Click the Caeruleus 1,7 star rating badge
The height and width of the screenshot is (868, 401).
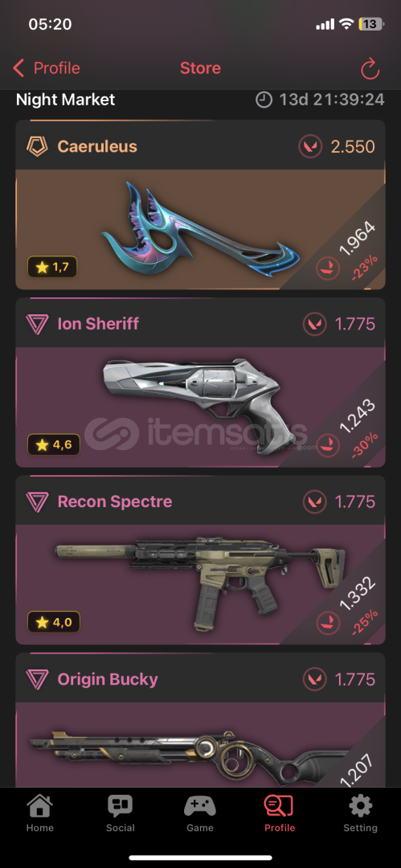pos(51,268)
